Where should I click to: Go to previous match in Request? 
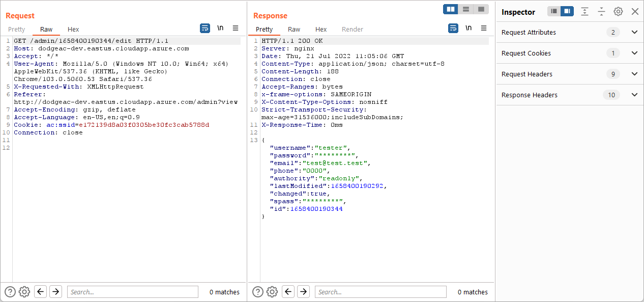tap(41, 292)
